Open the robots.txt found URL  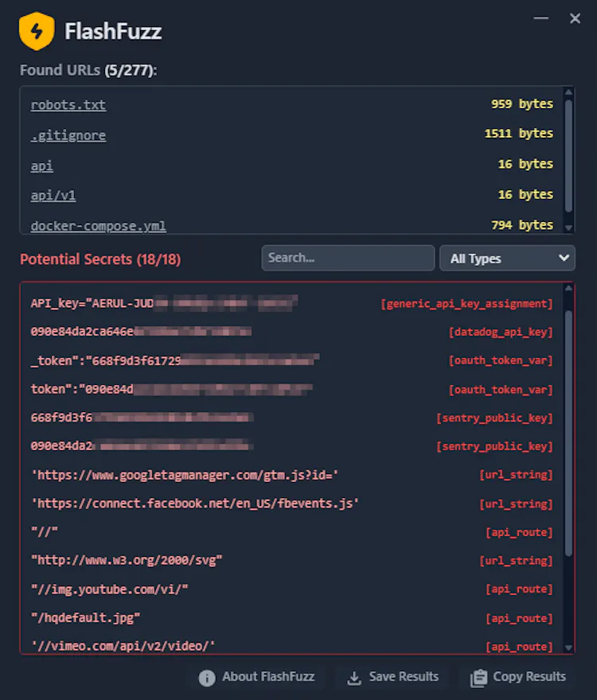pos(68,105)
